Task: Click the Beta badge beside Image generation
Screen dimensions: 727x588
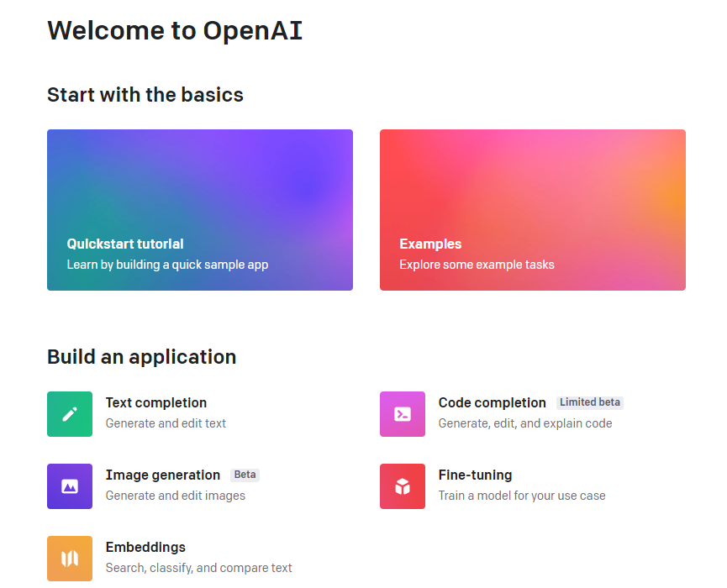Action: pos(245,475)
